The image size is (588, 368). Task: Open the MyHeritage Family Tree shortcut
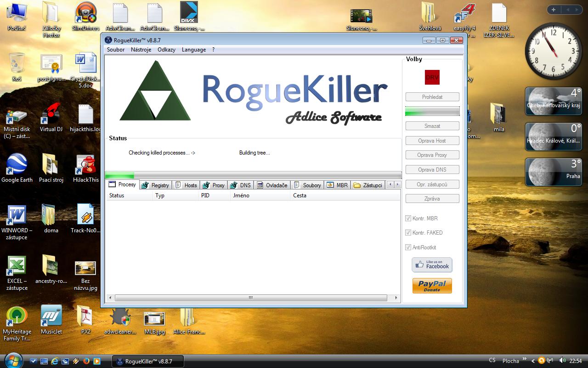tap(17, 324)
